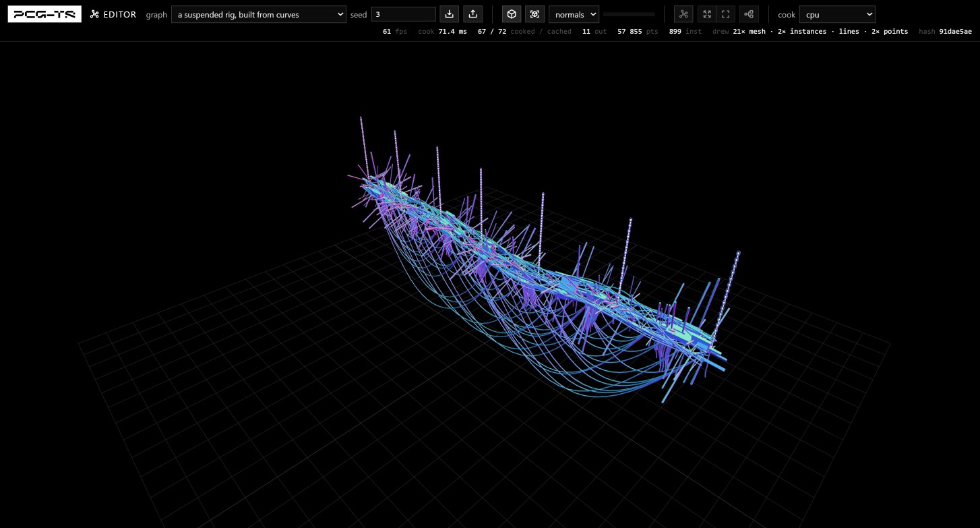This screenshot has height=528, width=980.
Task: Open the normals shading dropdown
Action: [574, 14]
